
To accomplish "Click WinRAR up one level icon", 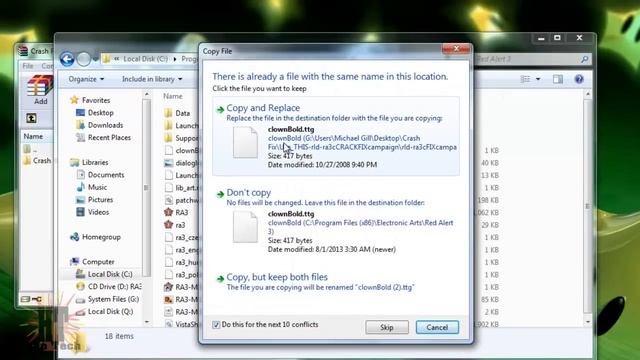I will pyautogui.click(x=31, y=118).
